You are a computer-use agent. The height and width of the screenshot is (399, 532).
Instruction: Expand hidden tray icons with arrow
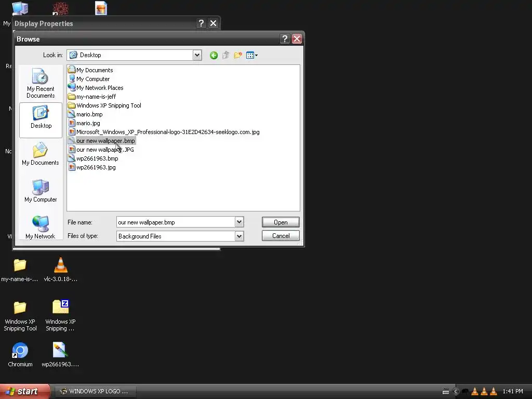point(456,392)
